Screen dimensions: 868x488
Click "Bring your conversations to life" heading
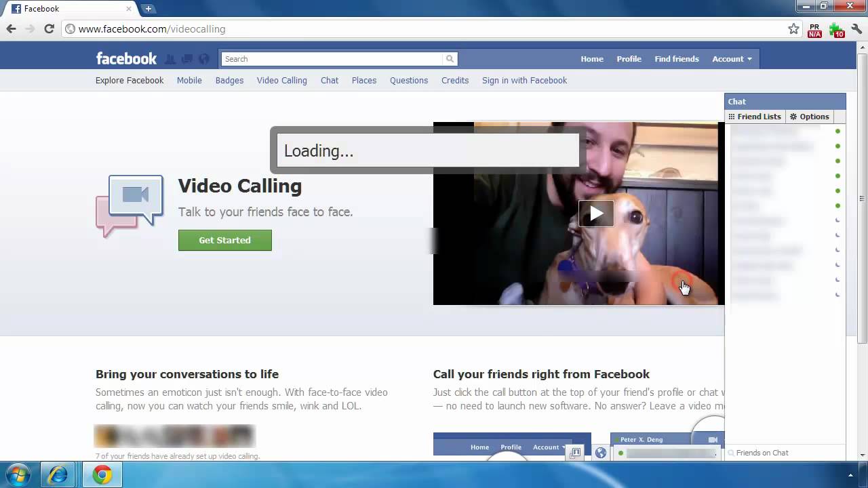[x=187, y=374]
